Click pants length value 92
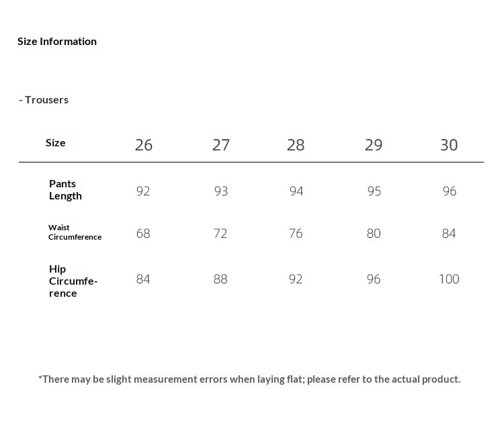The image size is (504, 421). coord(143,191)
